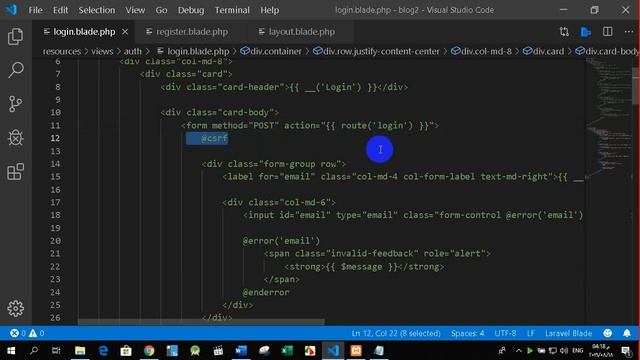Open Microsoft Store from the taskbar
Image resolution: width=640 pixels, height=360 pixels.
coord(126,351)
